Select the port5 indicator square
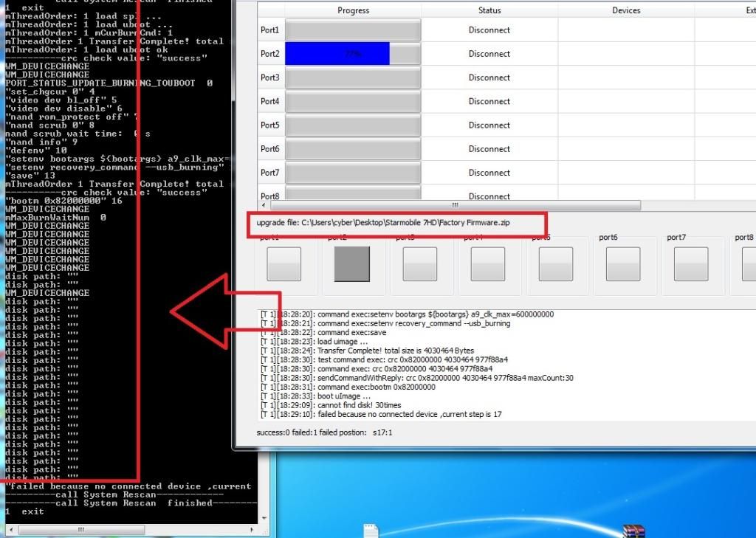The height and width of the screenshot is (538, 756). click(x=555, y=263)
